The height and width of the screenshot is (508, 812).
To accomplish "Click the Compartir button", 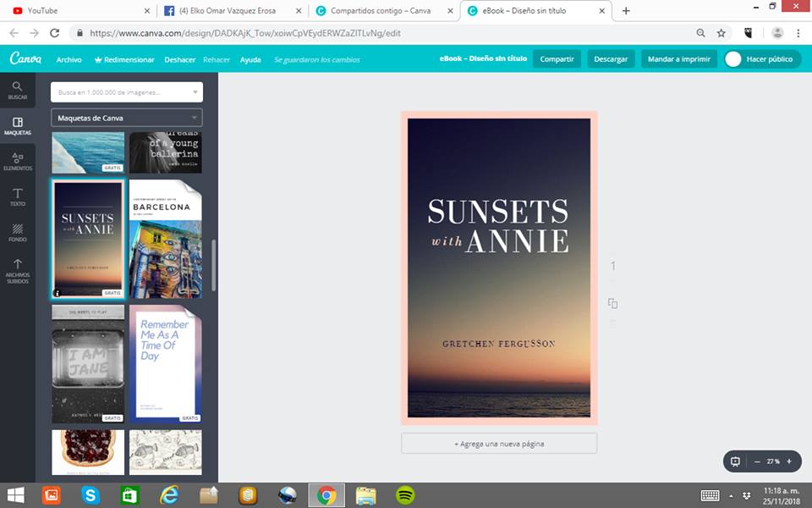I will [x=557, y=59].
